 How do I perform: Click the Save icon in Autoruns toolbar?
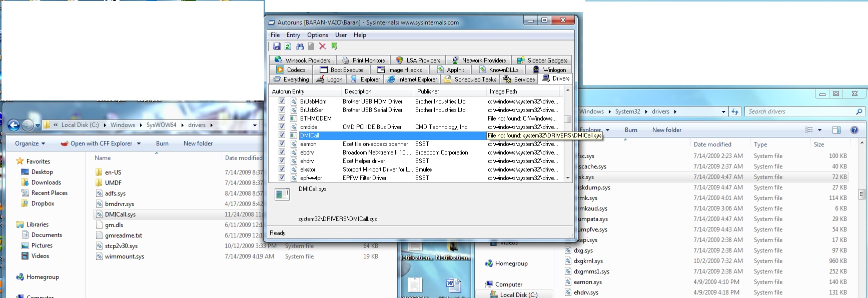(x=277, y=46)
